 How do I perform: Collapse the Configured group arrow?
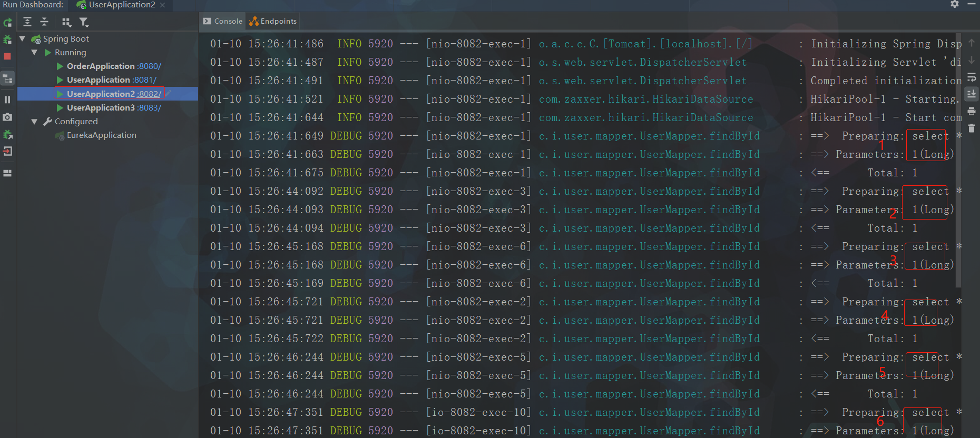pyautogui.click(x=34, y=121)
